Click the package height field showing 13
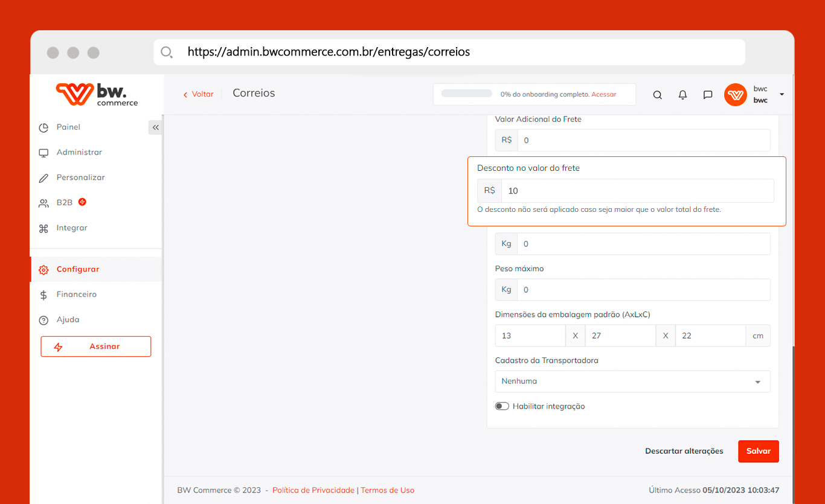This screenshot has width=825, height=504. (x=530, y=336)
